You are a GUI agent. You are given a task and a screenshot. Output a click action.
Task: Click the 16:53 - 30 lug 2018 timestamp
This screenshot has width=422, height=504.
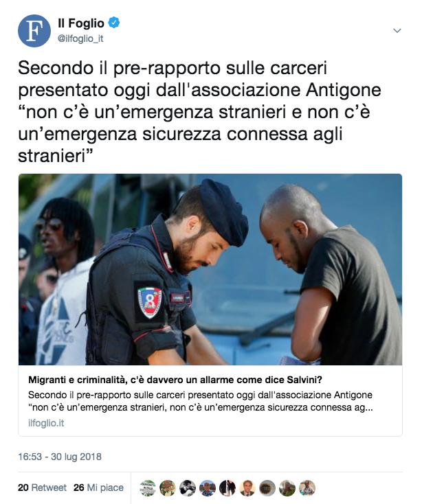(x=60, y=457)
